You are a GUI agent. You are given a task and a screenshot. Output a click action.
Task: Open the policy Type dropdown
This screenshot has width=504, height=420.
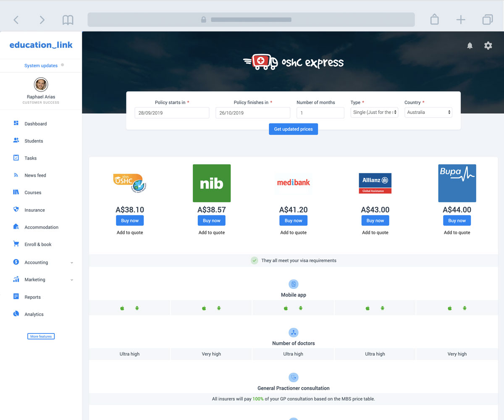tap(374, 113)
